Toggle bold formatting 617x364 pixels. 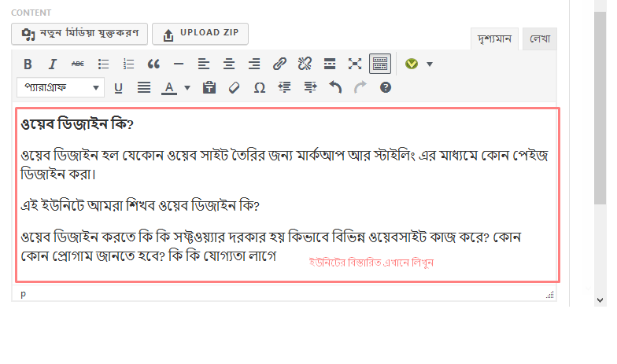coord(28,64)
